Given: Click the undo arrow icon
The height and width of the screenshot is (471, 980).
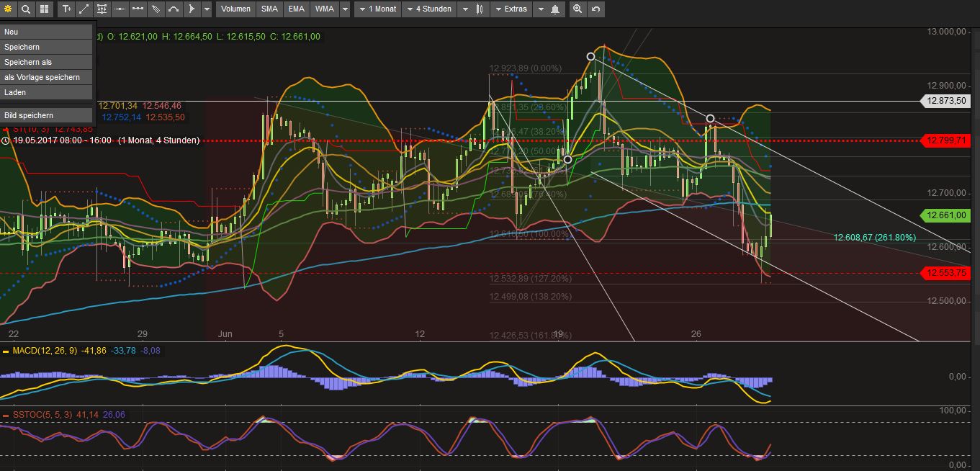Looking at the screenshot, I should click(595, 9).
